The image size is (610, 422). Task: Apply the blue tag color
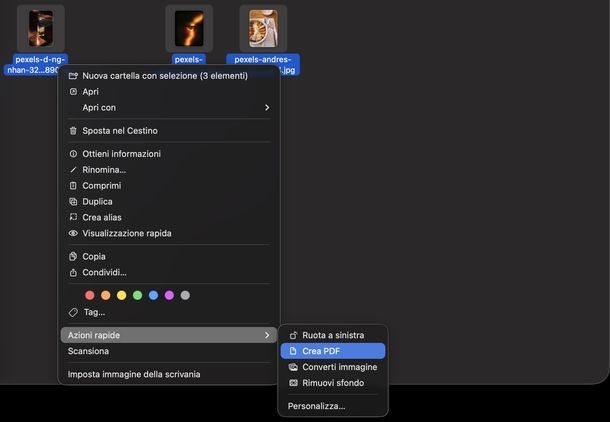click(x=154, y=295)
